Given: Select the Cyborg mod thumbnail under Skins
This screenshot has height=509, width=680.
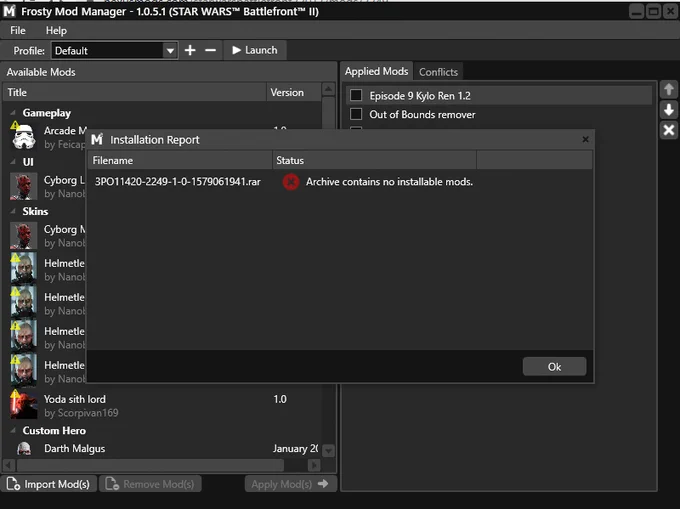Looking at the screenshot, I should 23,235.
